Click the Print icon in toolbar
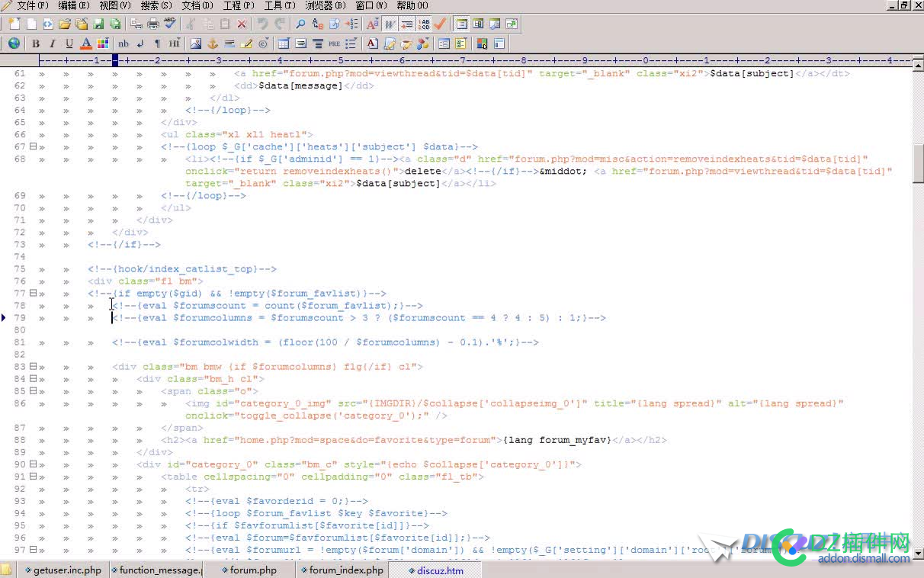 pyautogui.click(x=153, y=24)
